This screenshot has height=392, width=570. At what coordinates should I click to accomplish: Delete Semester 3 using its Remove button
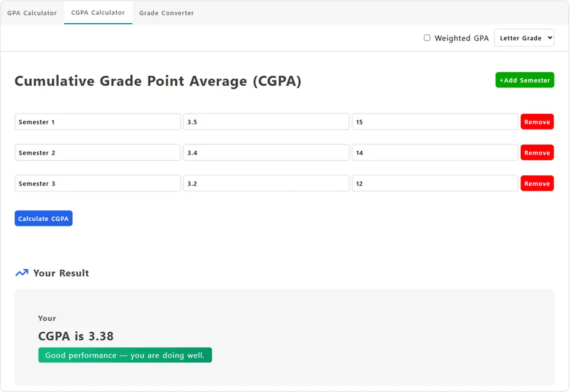click(x=537, y=183)
